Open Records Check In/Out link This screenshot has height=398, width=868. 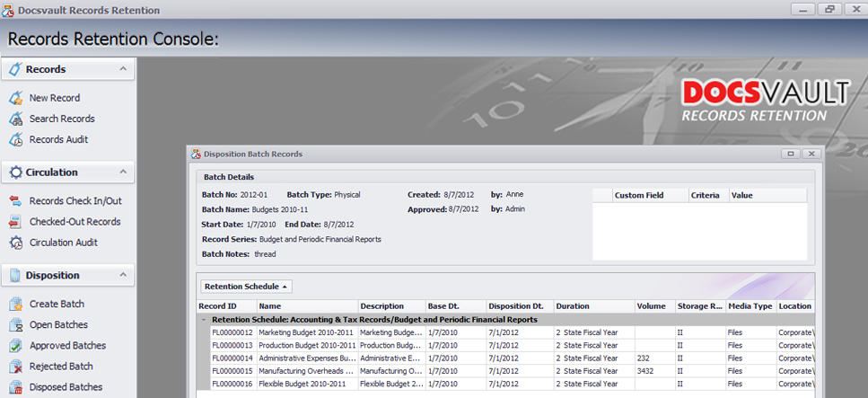(75, 201)
